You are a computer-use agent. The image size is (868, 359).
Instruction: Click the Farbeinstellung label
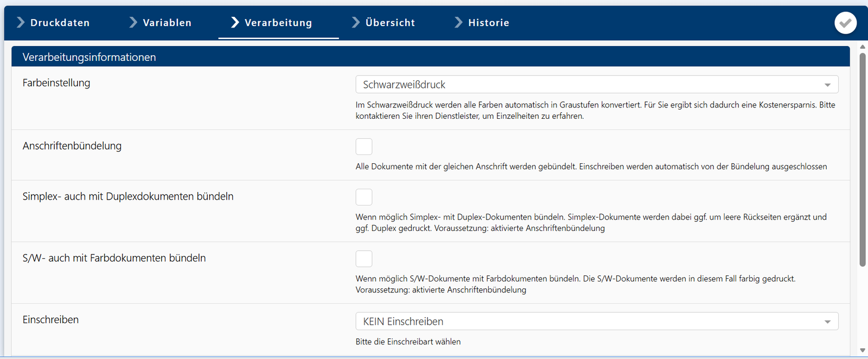pos(56,83)
